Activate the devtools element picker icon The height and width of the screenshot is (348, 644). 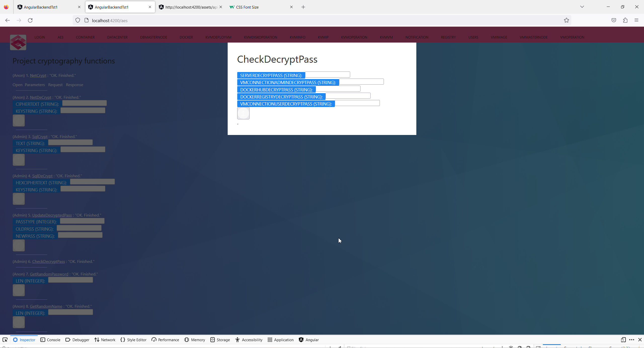[5, 340]
